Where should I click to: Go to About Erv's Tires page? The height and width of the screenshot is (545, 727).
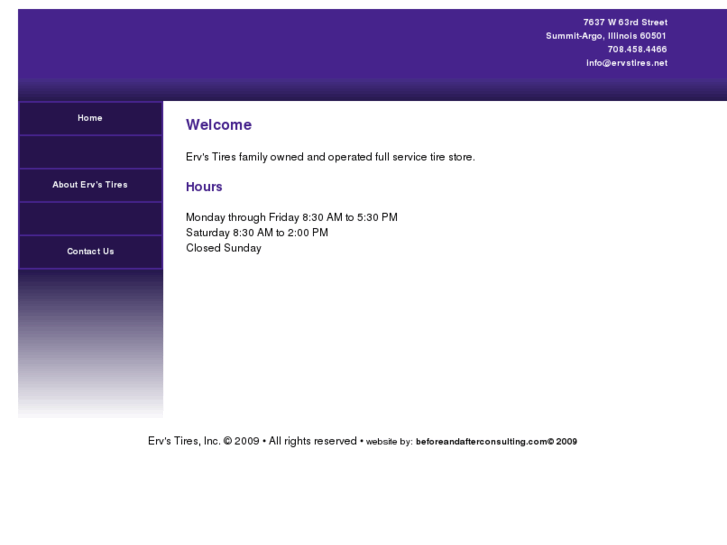[x=90, y=185]
